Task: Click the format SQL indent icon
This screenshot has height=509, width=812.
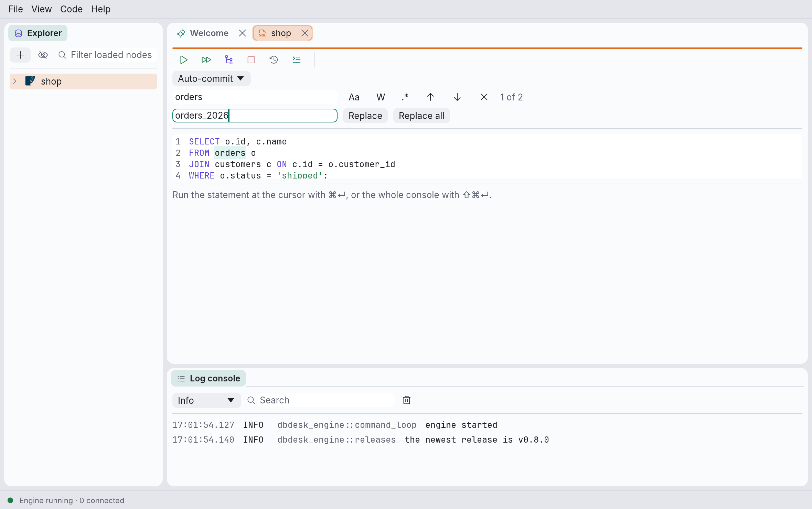Action: (x=296, y=60)
